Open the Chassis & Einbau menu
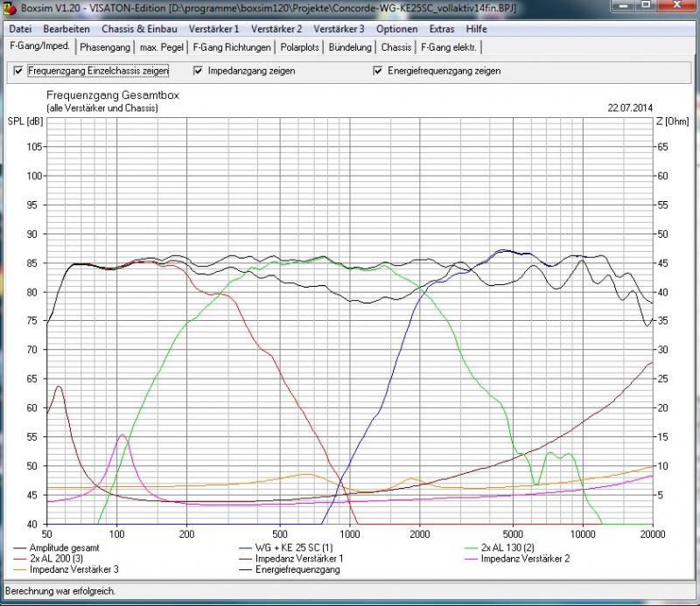The width and height of the screenshot is (700, 606). (x=139, y=29)
